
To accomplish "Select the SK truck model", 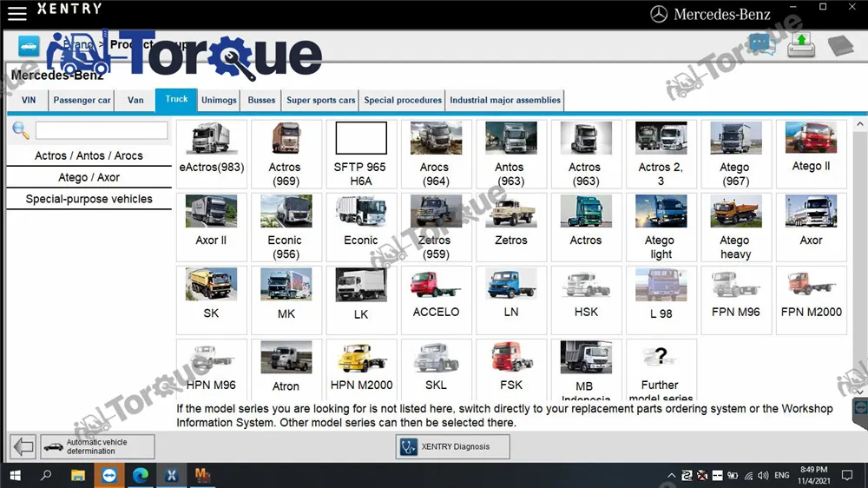I will 212,300.
